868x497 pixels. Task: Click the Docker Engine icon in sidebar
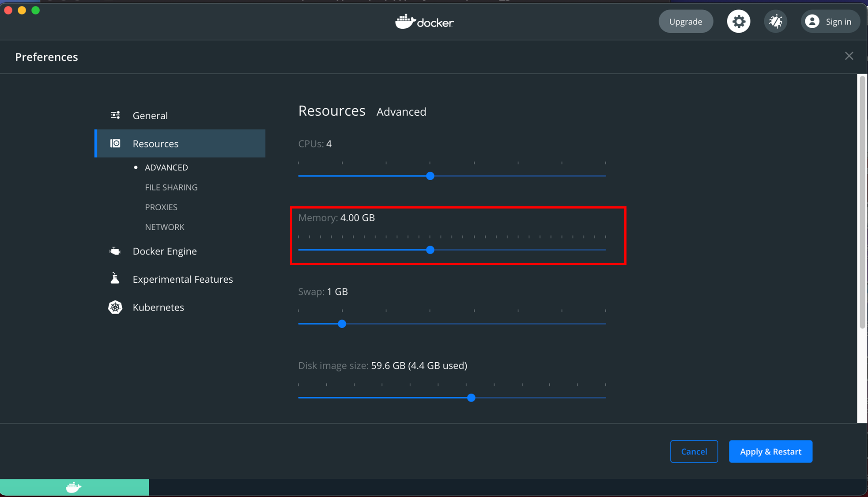115,251
